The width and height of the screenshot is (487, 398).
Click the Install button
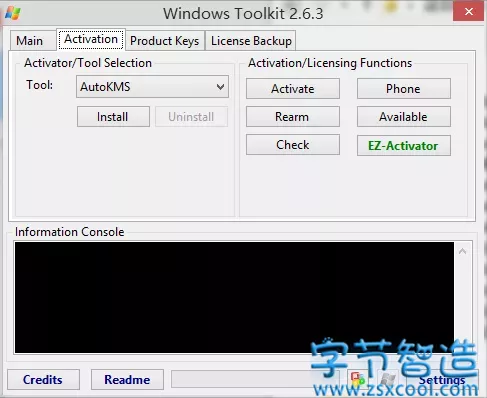click(x=113, y=117)
